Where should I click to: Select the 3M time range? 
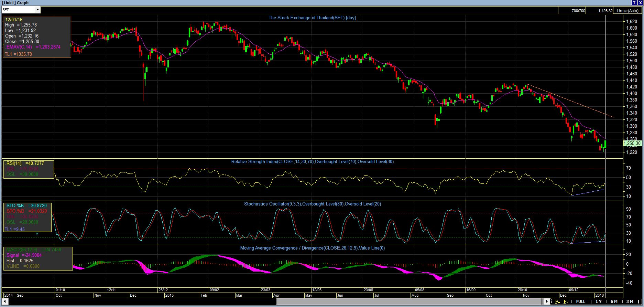tap(630, 301)
